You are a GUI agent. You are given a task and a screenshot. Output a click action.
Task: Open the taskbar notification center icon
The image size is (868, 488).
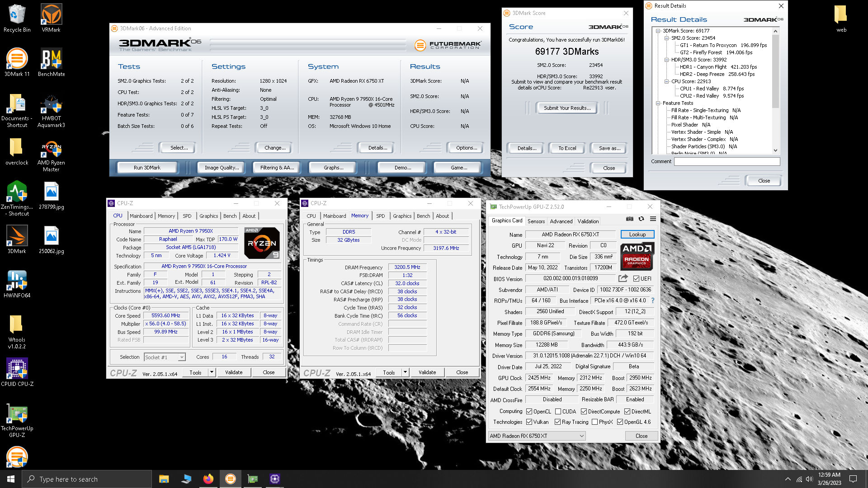tap(853, 479)
